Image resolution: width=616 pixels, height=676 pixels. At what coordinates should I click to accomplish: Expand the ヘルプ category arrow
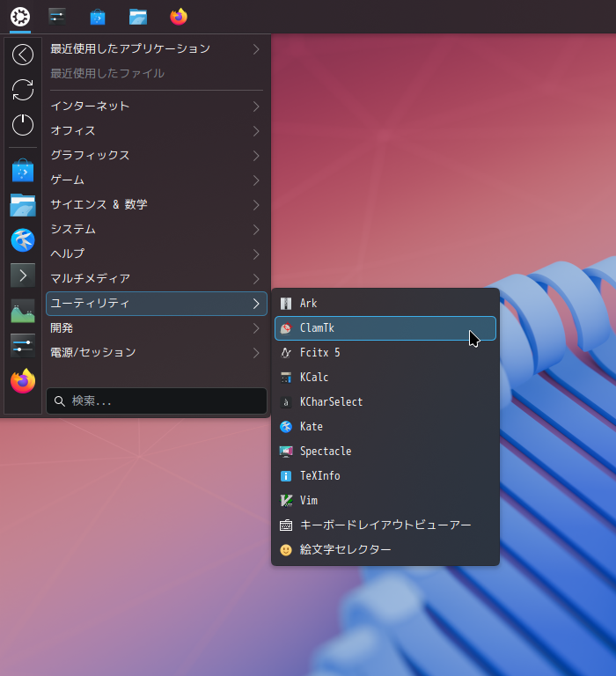[x=256, y=253]
